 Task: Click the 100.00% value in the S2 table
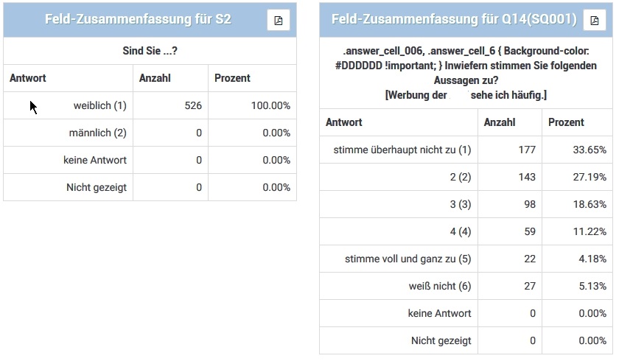tap(270, 106)
